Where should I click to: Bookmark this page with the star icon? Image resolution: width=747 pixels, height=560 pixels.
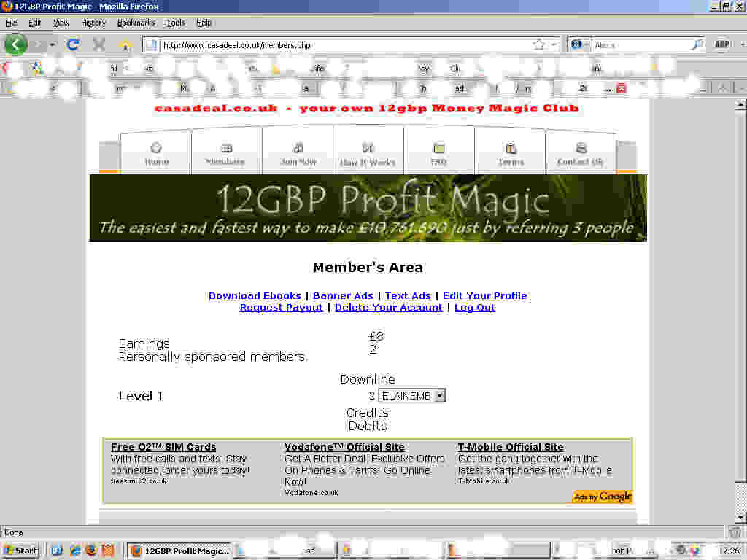click(x=539, y=44)
